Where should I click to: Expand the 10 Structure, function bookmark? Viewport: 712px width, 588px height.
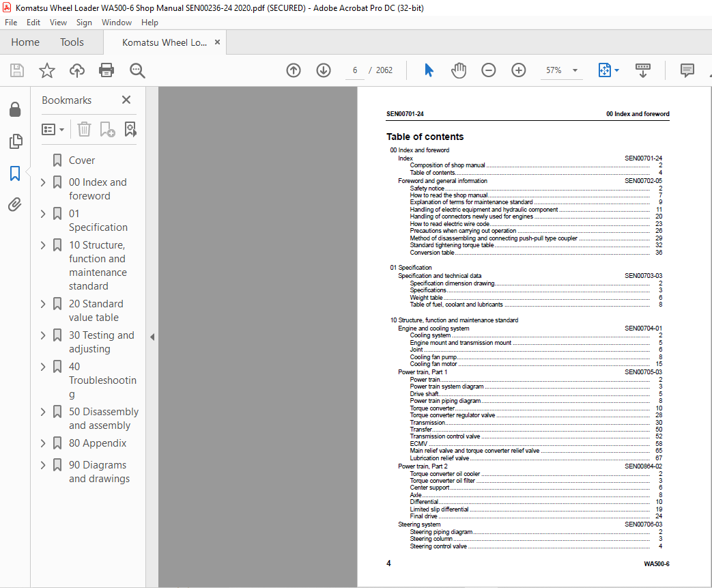[x=43, y=245]
